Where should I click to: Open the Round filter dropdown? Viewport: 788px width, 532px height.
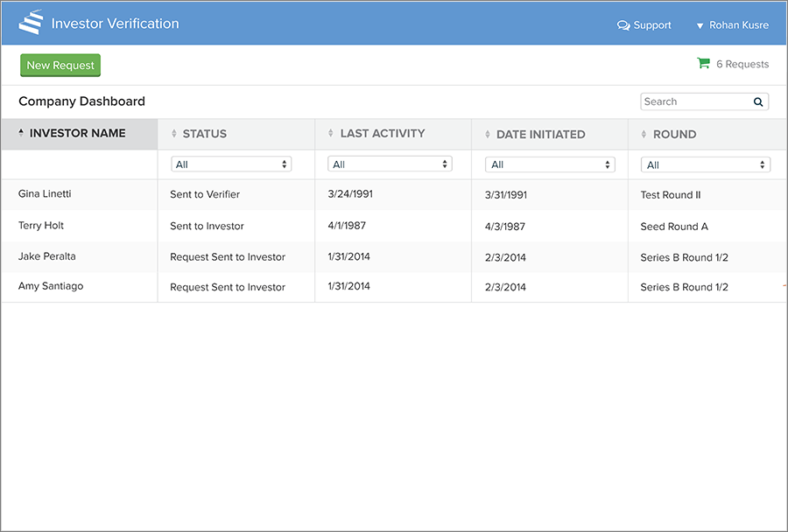click(x=705, y=164)
